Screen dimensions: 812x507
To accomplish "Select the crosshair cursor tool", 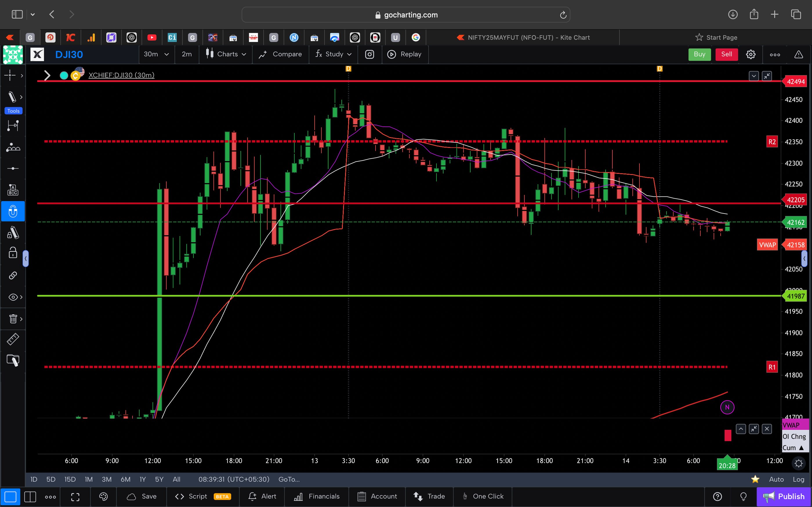I will tap(10, 75).
